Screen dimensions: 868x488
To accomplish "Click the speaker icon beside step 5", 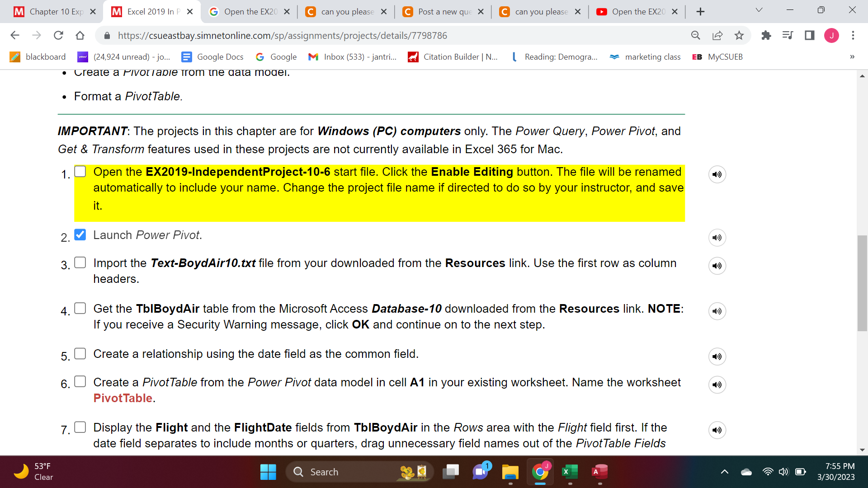I will tap(717, 357).
